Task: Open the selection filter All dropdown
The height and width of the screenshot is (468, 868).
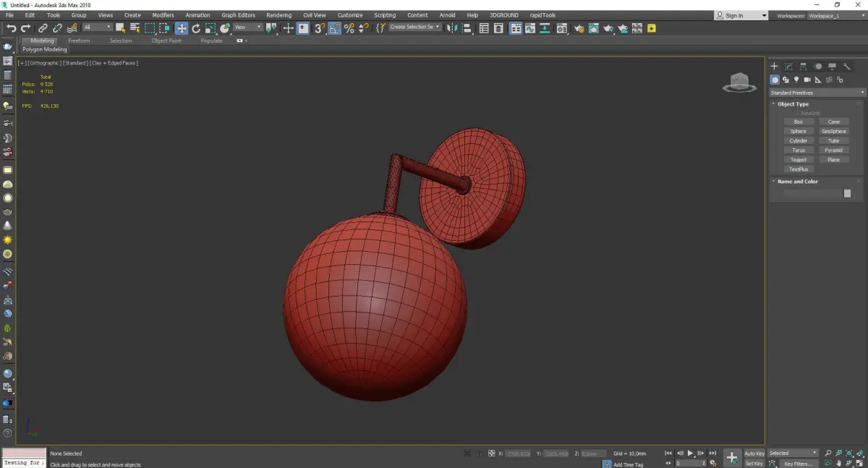Action: point(97,27)
